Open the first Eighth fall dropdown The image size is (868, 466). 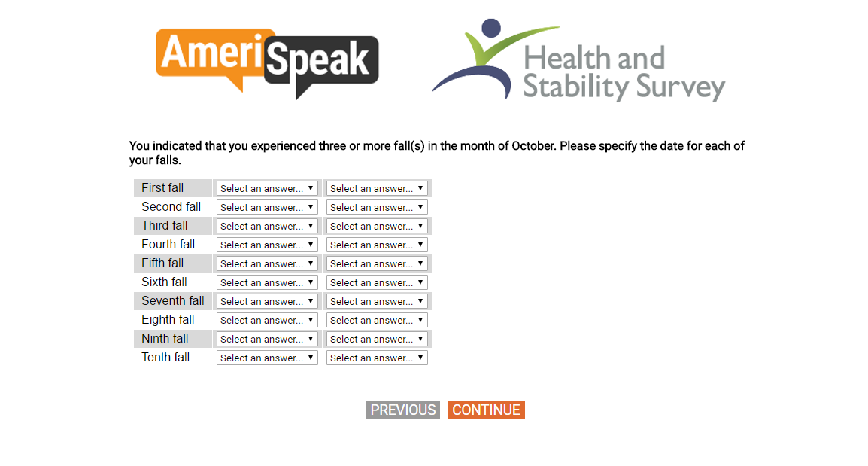coord(267,320)
